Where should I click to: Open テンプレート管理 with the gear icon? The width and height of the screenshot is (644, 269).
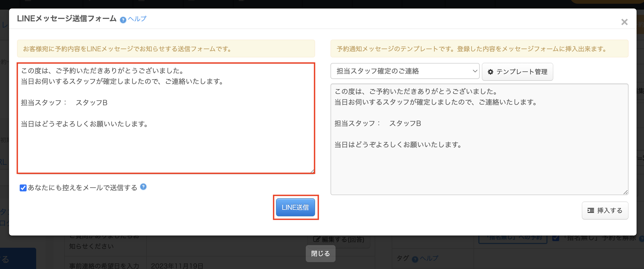(517, 72)
